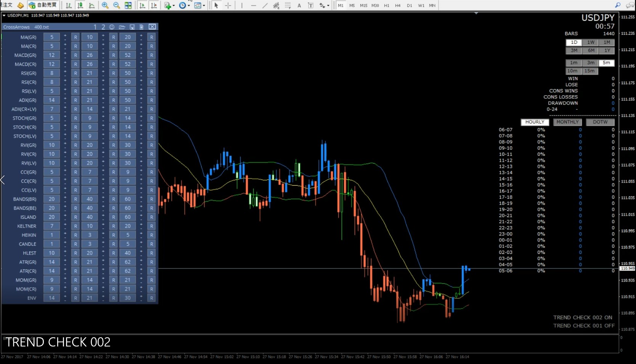636x364 pixels.
Task: Click last R button in ENV row
Action: (x=152, y=298)
